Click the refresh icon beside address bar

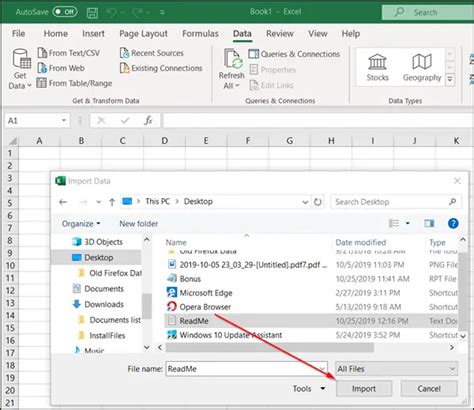[x=318, y=202]
